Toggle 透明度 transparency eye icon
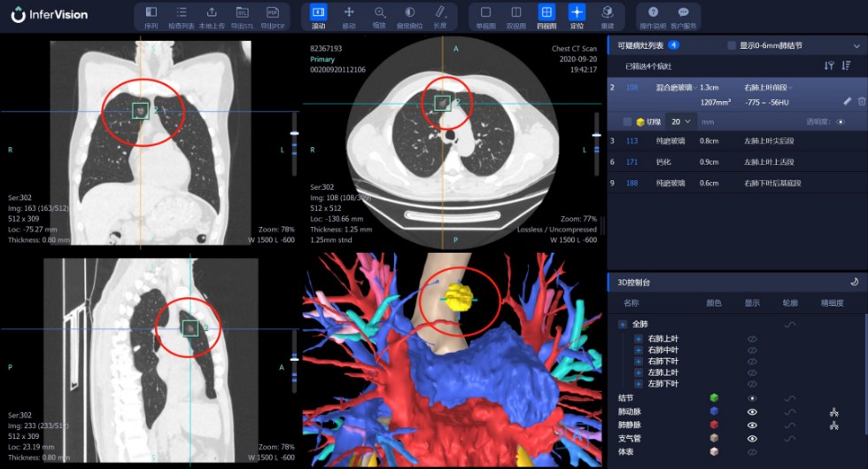 (x=841, y=121)
